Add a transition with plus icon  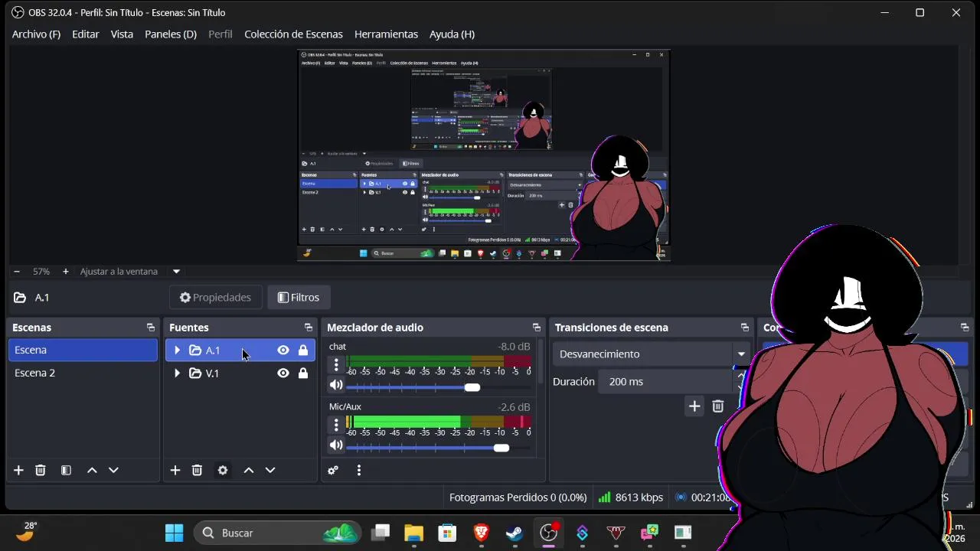point(694,406)
